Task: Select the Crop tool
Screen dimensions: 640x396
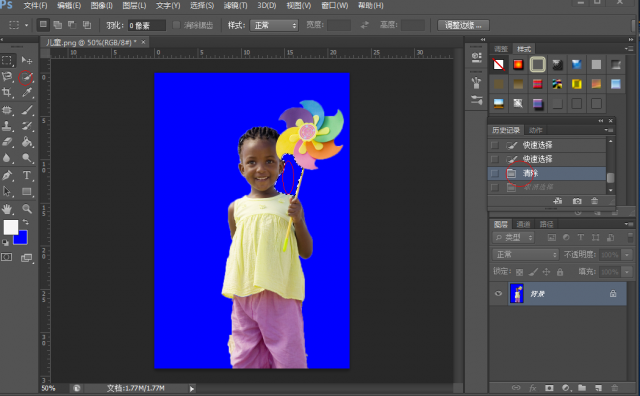Action: 7,93
